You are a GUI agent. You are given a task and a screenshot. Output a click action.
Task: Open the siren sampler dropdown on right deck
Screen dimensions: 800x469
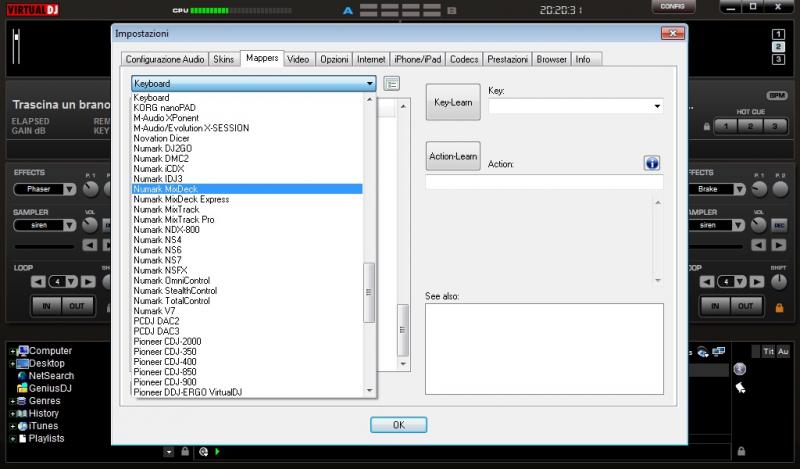[x=738, y=225]
